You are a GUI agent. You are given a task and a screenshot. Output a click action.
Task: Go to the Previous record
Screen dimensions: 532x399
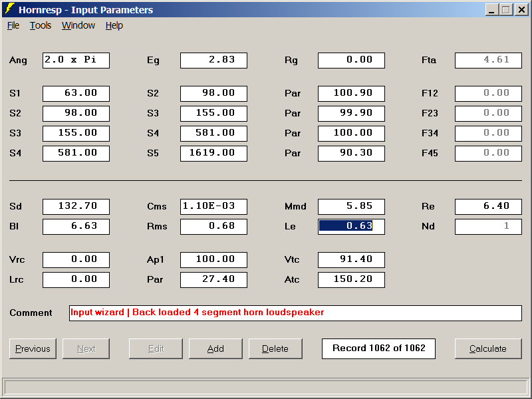[x=33, y=348]
